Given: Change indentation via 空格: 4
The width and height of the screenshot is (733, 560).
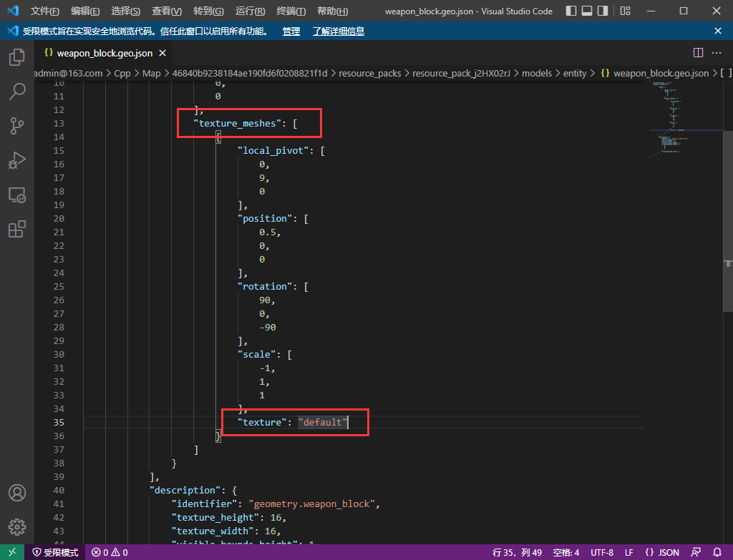Looking at the screenshot, I should [565, 552].
